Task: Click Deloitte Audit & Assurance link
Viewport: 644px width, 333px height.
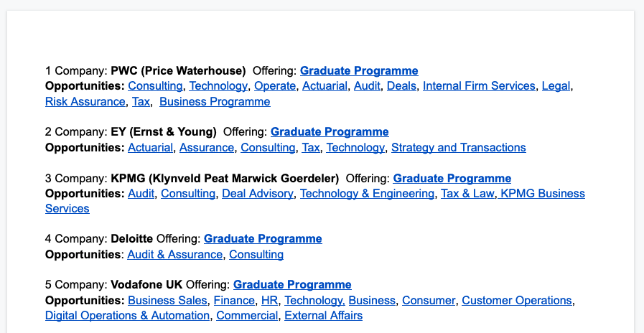Action: pyautogui.click(x=175, y=255)
